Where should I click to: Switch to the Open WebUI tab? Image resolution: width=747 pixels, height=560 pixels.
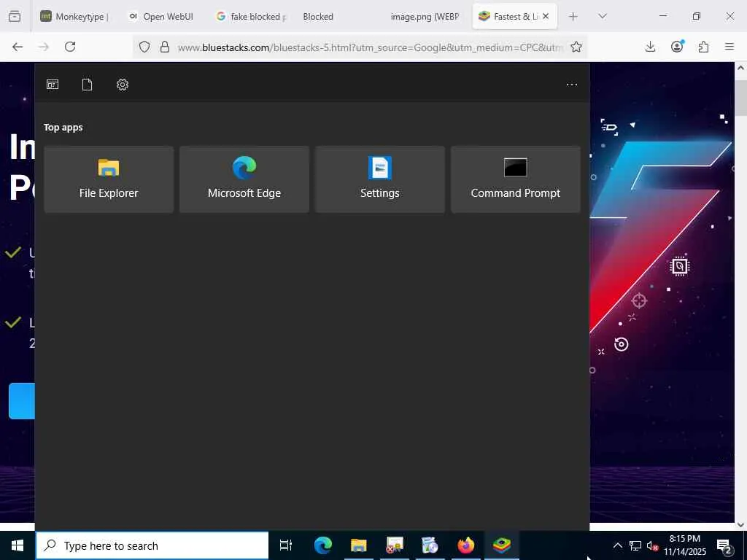[x=161, y=16]
